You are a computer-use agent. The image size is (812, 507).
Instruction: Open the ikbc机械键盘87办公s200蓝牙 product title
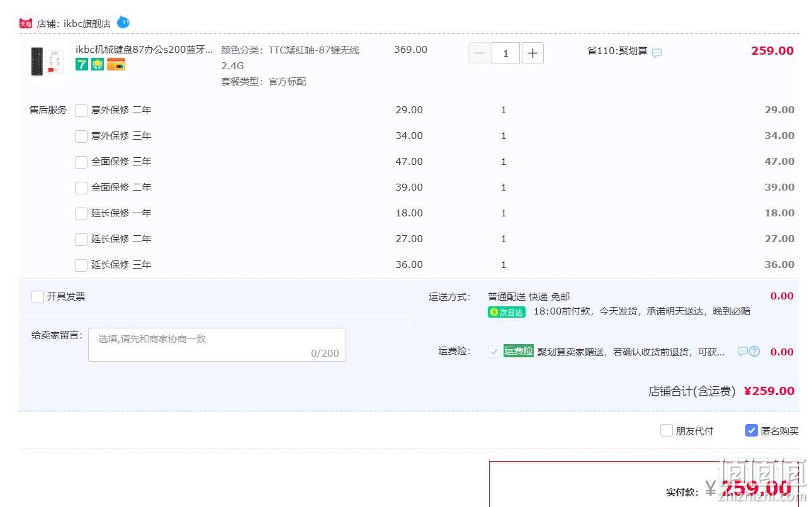(x=144, y=50)
